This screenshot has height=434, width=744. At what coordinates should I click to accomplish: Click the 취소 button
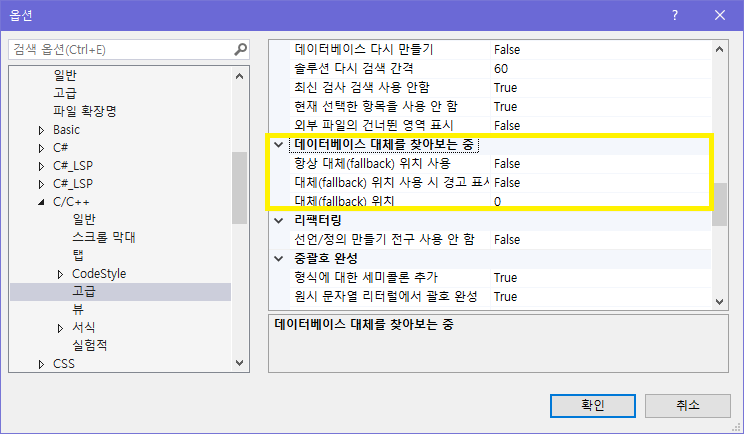coord(688,406)
